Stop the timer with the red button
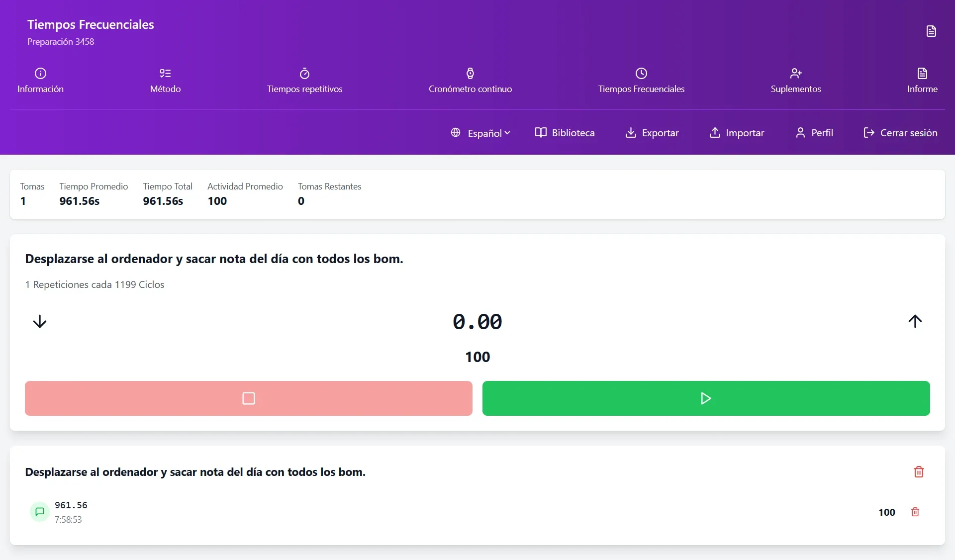Screen dimensions: 955x560 tap(248, 398)
